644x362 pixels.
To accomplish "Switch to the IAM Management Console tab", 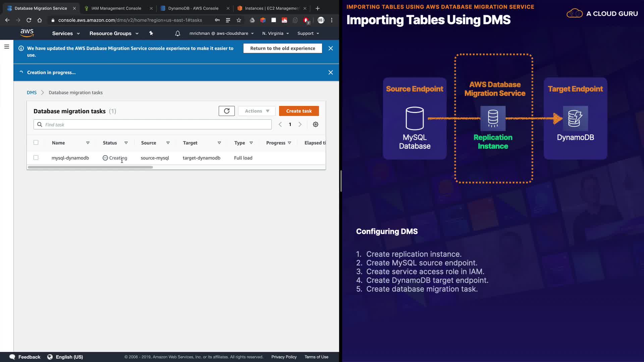I will point(116,8).
